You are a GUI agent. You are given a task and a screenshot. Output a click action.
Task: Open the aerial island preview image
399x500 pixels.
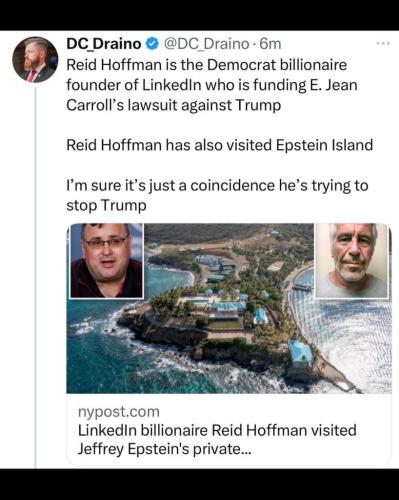(229, 308)
